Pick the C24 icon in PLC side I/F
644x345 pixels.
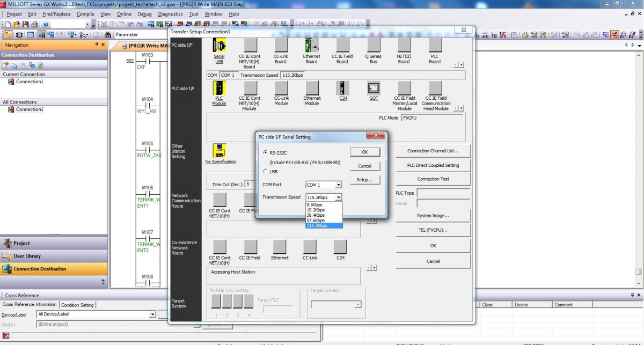[343, 88]
